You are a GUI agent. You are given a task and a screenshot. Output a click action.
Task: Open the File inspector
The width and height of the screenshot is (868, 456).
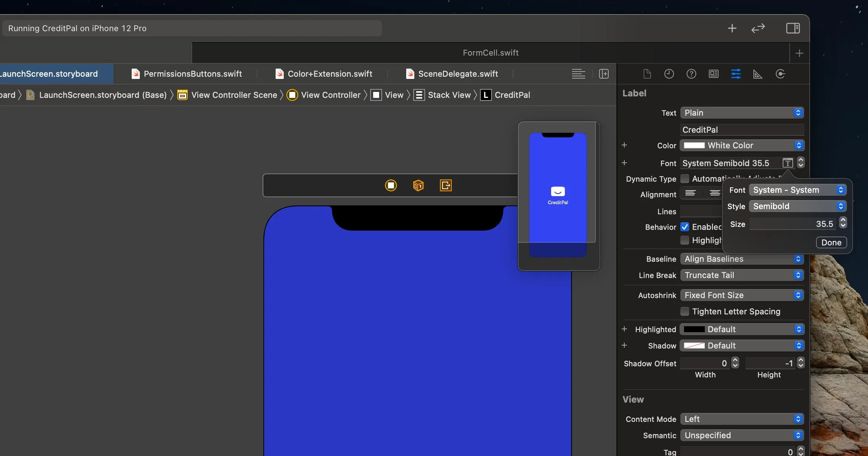click(x=647, y=74)
